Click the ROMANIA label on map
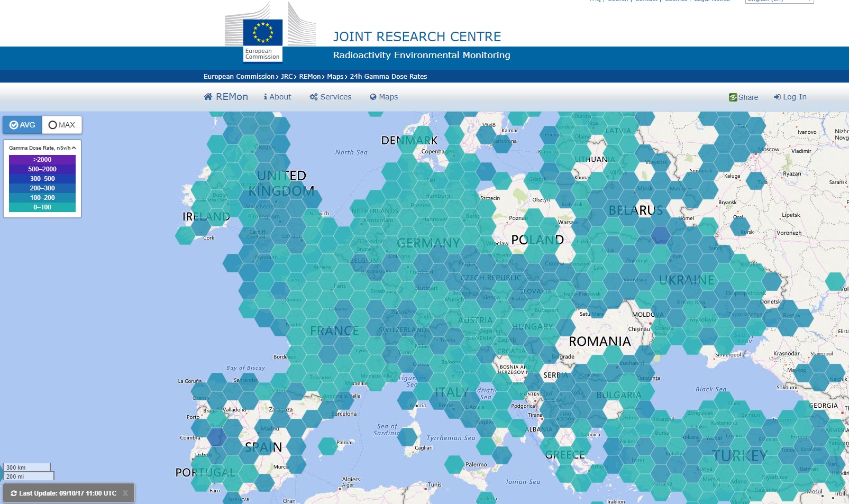This screenshot has width=849, height=504. click(x=600, y=342)
